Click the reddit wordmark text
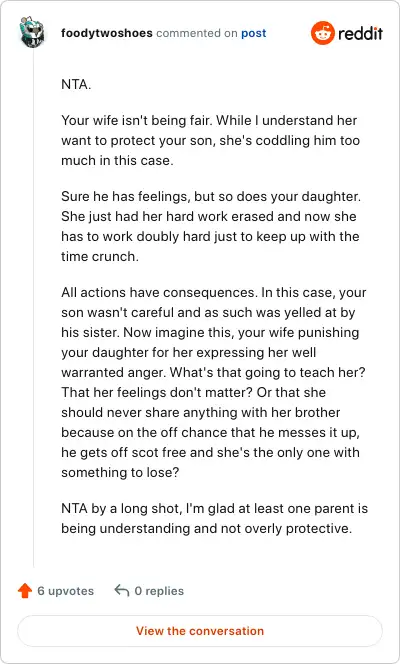The image size is (400, 664). point(360,33)
